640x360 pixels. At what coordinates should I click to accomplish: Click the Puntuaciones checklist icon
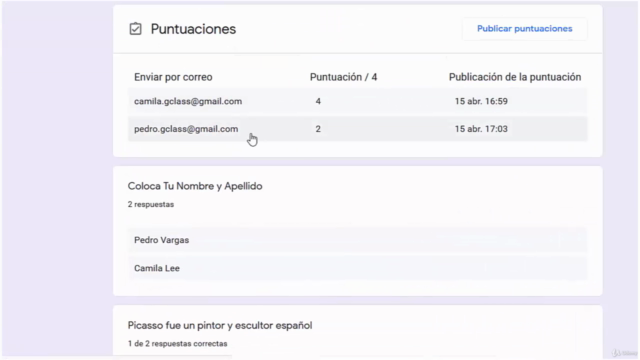tap(136, 29)
